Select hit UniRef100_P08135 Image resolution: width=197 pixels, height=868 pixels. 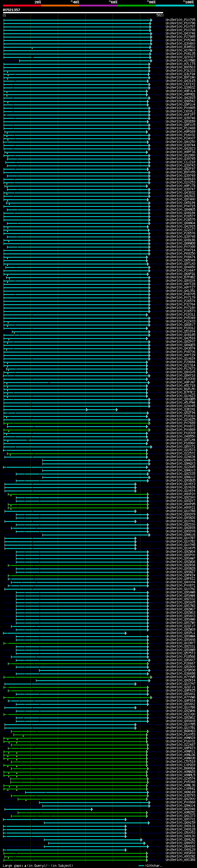(180, 54)
